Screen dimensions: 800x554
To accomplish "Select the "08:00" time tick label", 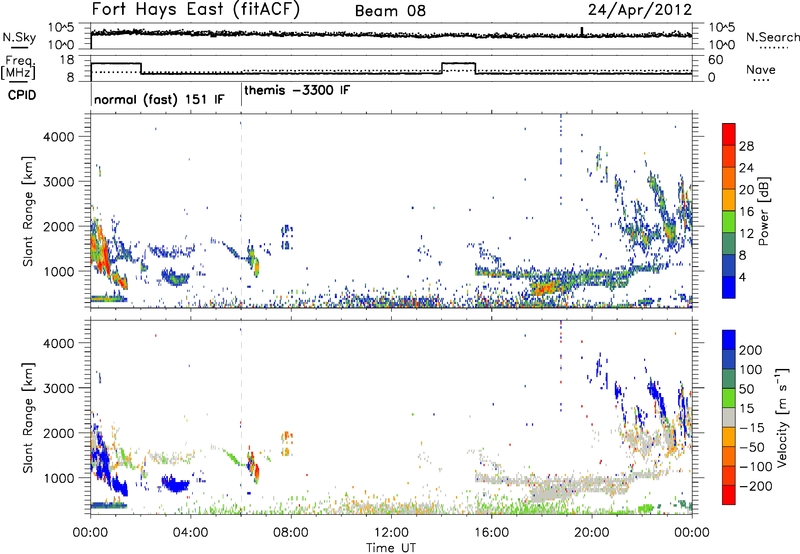I will tap(290, 533).
